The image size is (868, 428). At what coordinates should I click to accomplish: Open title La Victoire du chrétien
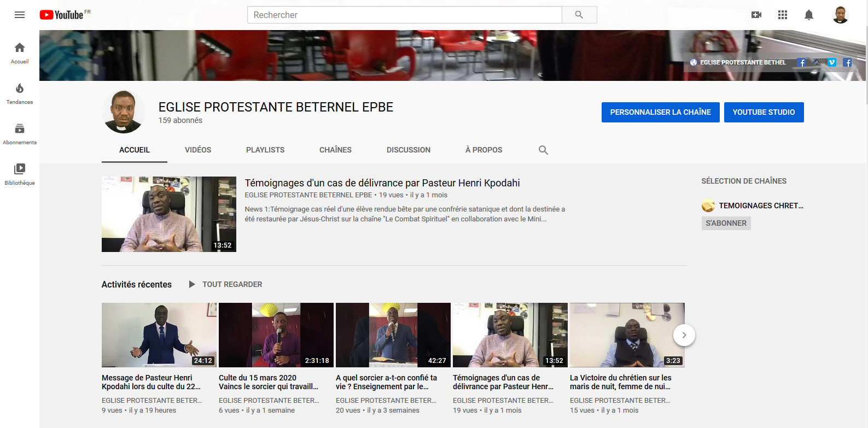pos(621,382)
